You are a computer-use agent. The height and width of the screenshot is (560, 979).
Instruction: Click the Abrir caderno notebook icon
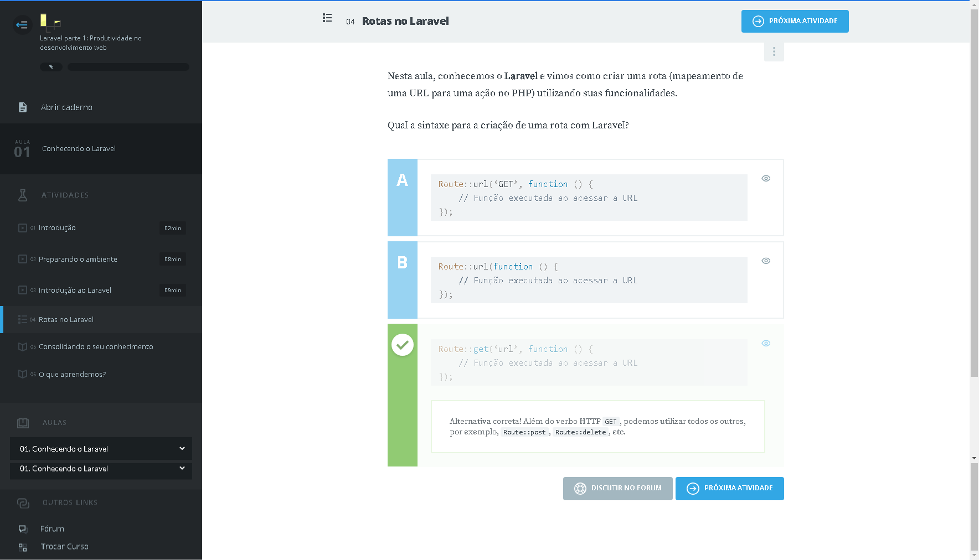tap(23, 107)
